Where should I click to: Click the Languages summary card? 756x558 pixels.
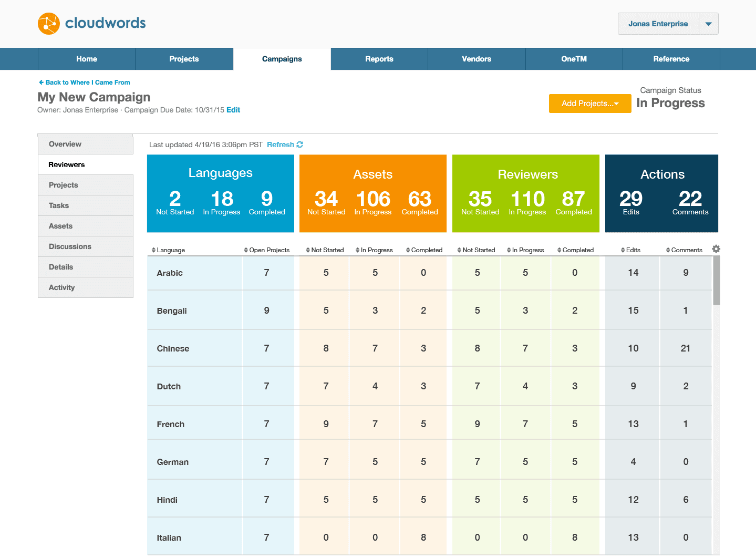(x=221, y=193)
